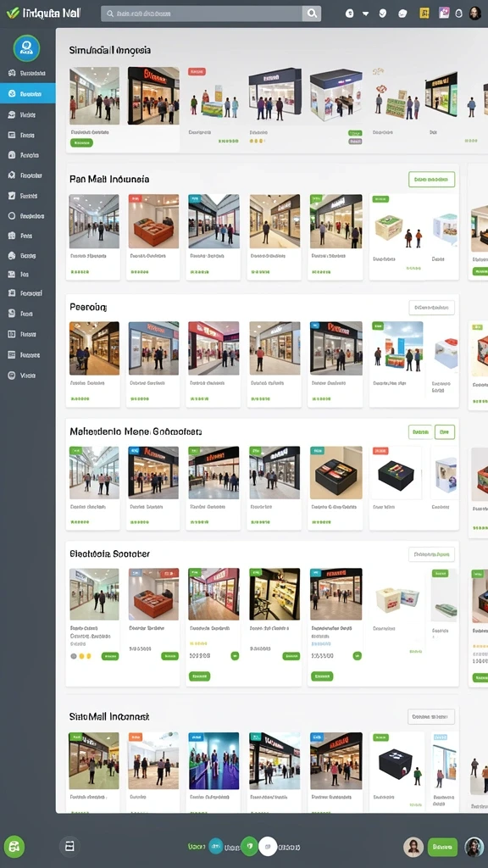Screen dimensions: 488x868
Task: Select the blue highlighted sidebar item
Action: click(x=28, y=93)
